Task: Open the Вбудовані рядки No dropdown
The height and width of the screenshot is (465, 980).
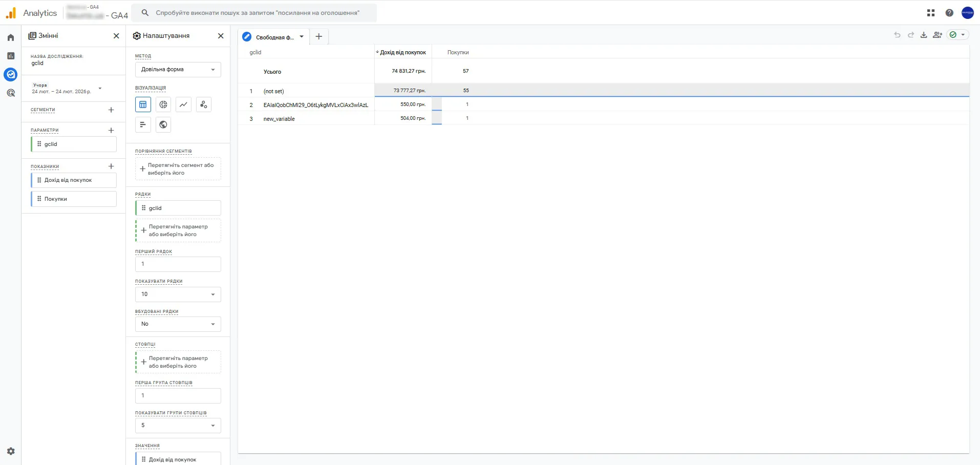Action: 178,324
